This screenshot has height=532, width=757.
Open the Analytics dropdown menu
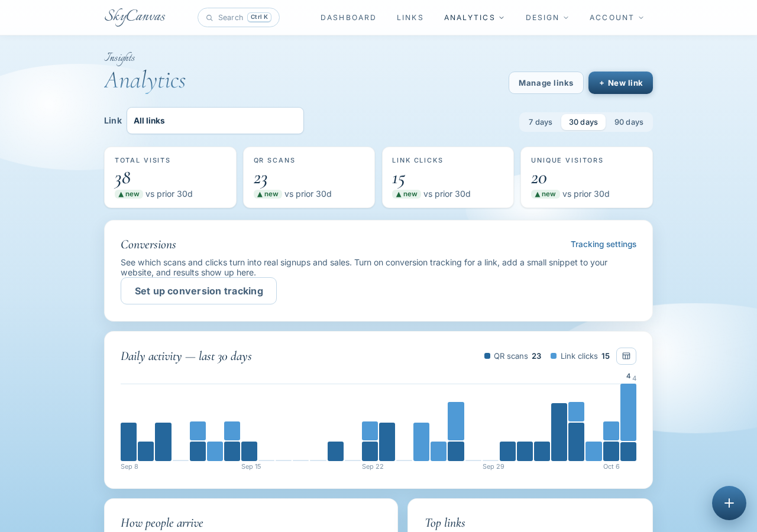474,18
